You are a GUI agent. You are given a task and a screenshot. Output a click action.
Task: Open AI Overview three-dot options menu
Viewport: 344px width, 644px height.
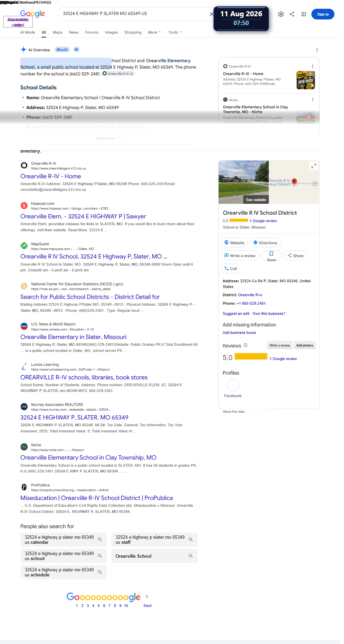point(317,50)
